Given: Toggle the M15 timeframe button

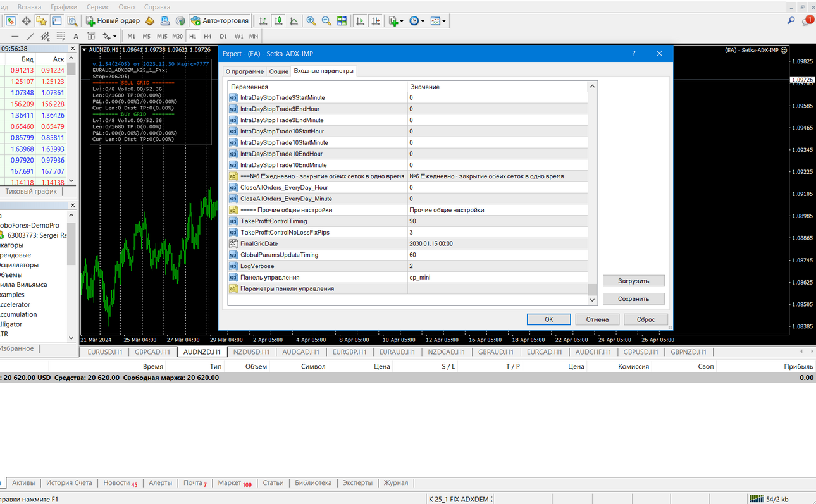Looking at the screenshot, I should 162,36.
